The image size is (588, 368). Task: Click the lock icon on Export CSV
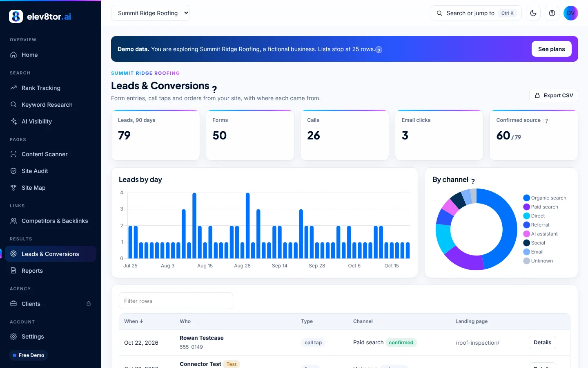click(x=537, y=95)
